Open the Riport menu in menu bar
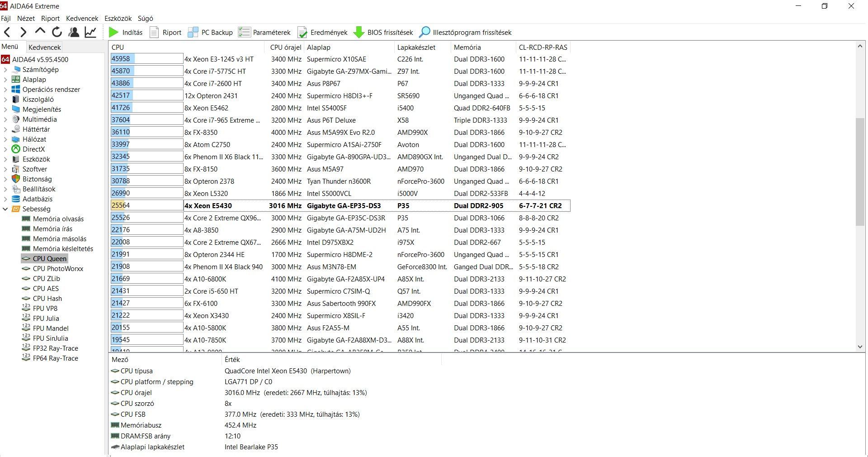The height and width of the screenshot is (457, 868). pos(50,19)
